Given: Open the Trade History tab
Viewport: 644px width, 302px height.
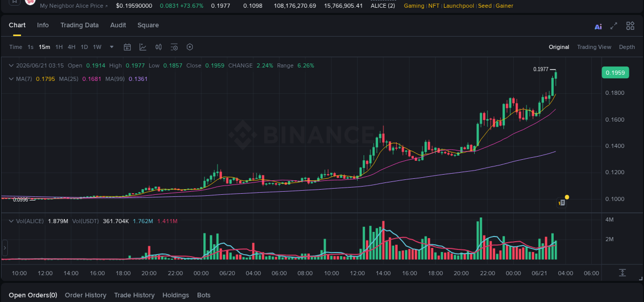Looking at the screenshot, I should (134, 295).
